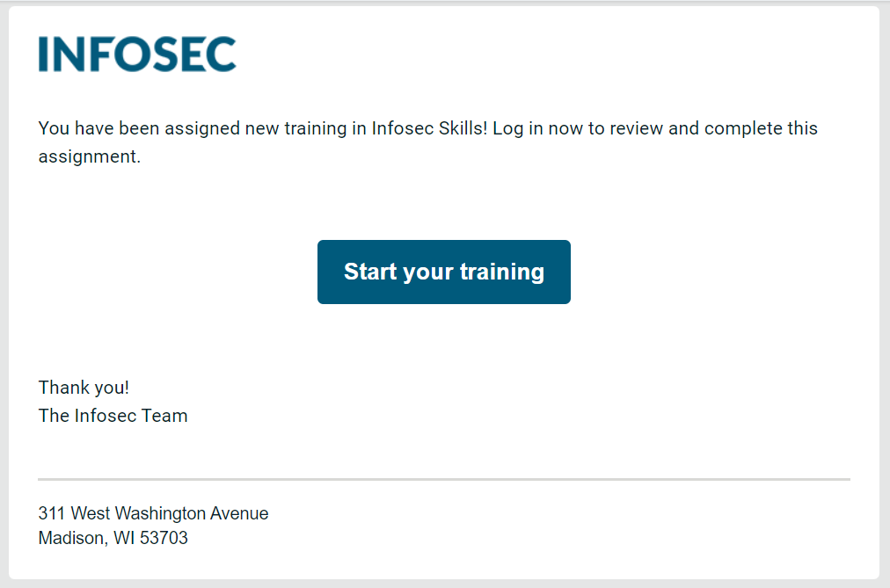Click the number "311" in the street address
Screen dimensions: 890x588
click(52, 513)
